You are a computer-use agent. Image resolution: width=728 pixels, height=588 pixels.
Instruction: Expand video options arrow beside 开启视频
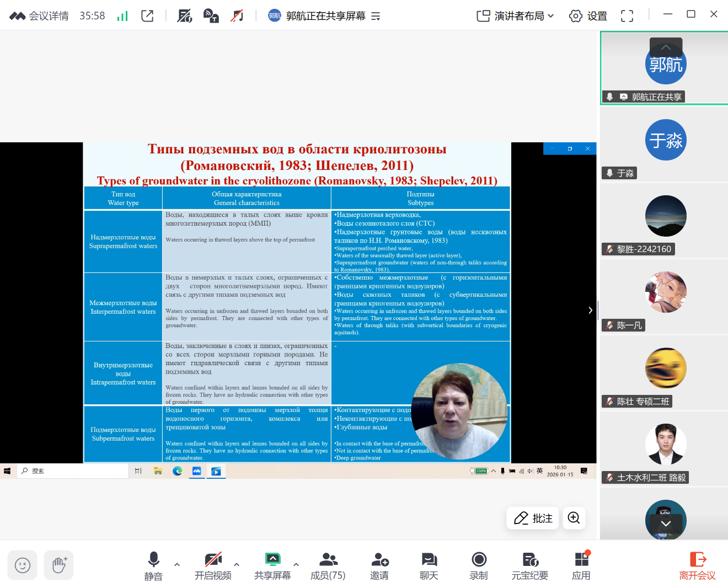237,564
